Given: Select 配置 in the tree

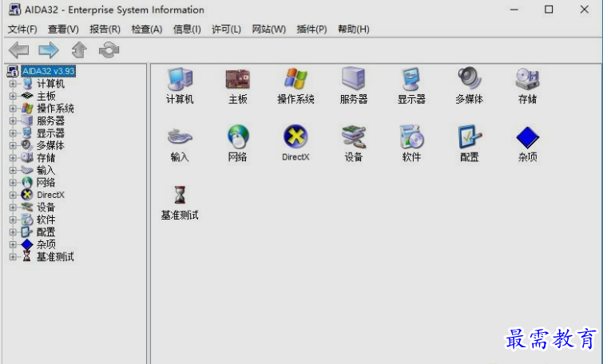Looking at the screenshot, I should [46, 231].
